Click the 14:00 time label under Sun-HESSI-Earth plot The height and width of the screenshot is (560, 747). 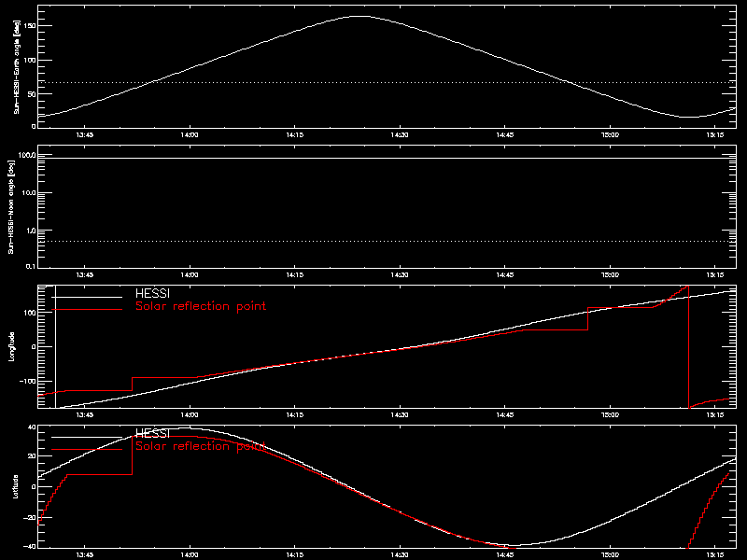[190, 135]
